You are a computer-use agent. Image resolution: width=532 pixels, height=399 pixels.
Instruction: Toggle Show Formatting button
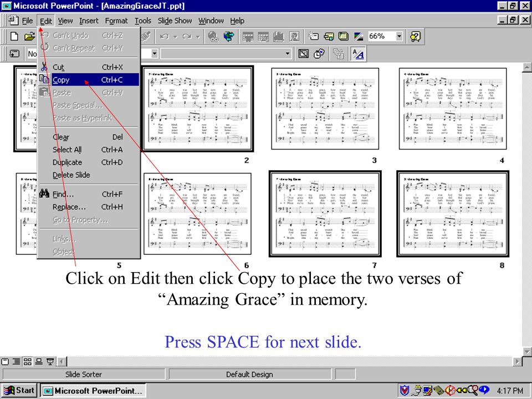point(358,54)
